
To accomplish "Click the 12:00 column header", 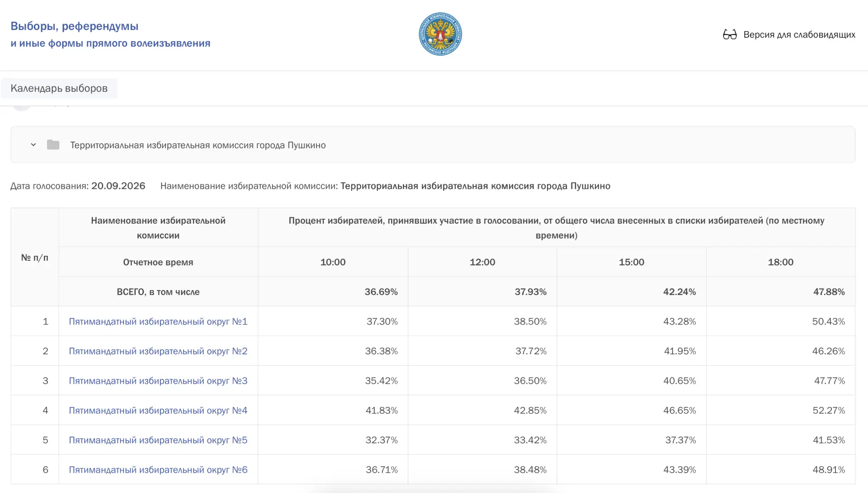I will 482,262.
